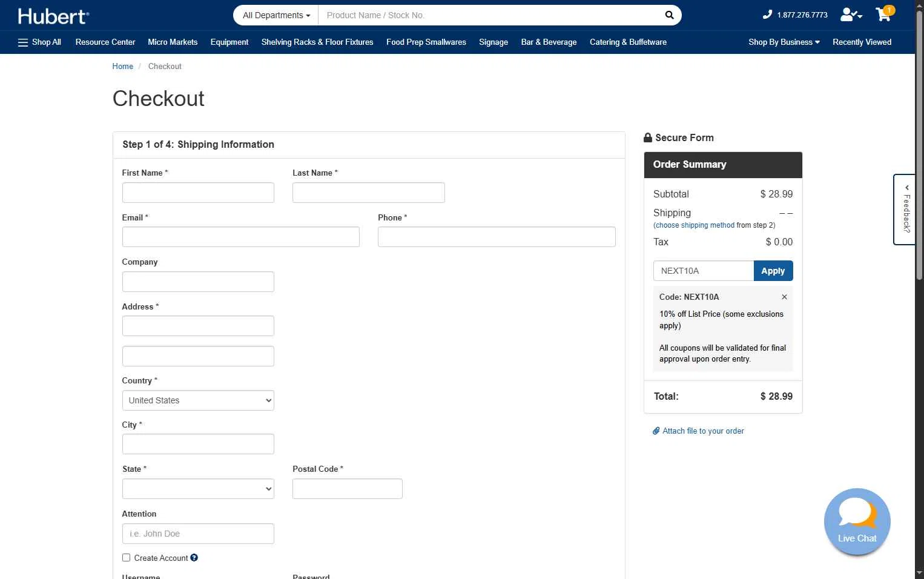Click the Checkout breadcrumb text

[165, 67]
